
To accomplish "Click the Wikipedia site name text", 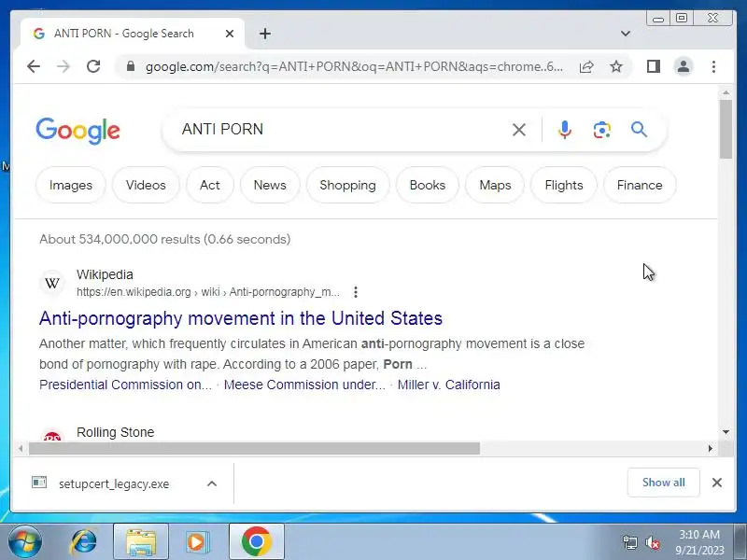I will [105, 274].
